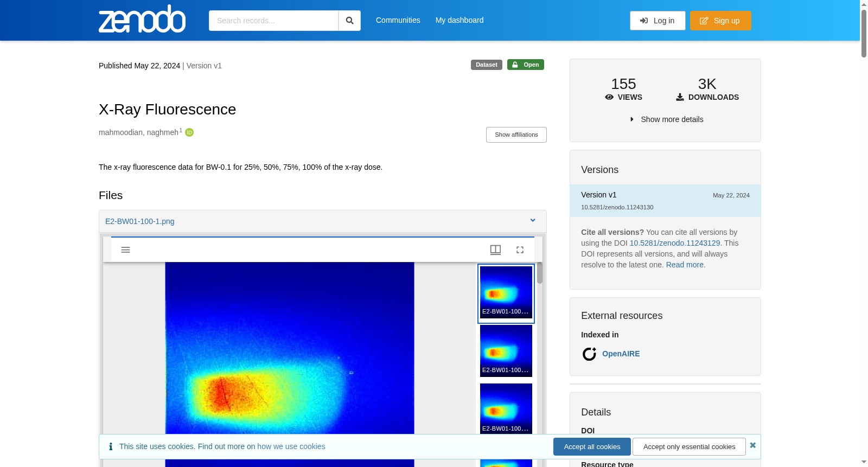Click the OpenAIRE logo icon
This screenshot has height=467, width=868.
coord(589,354)
